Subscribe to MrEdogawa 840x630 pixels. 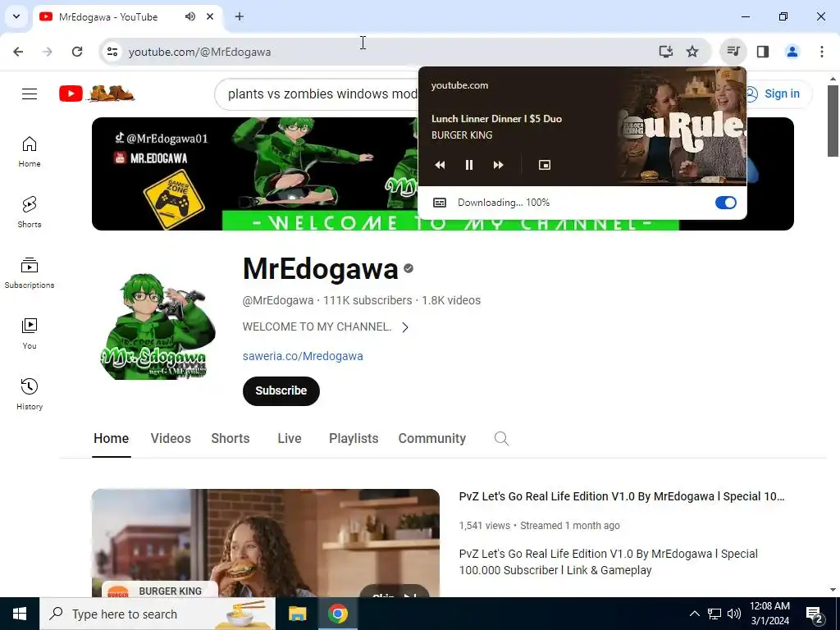pos(281,391)
